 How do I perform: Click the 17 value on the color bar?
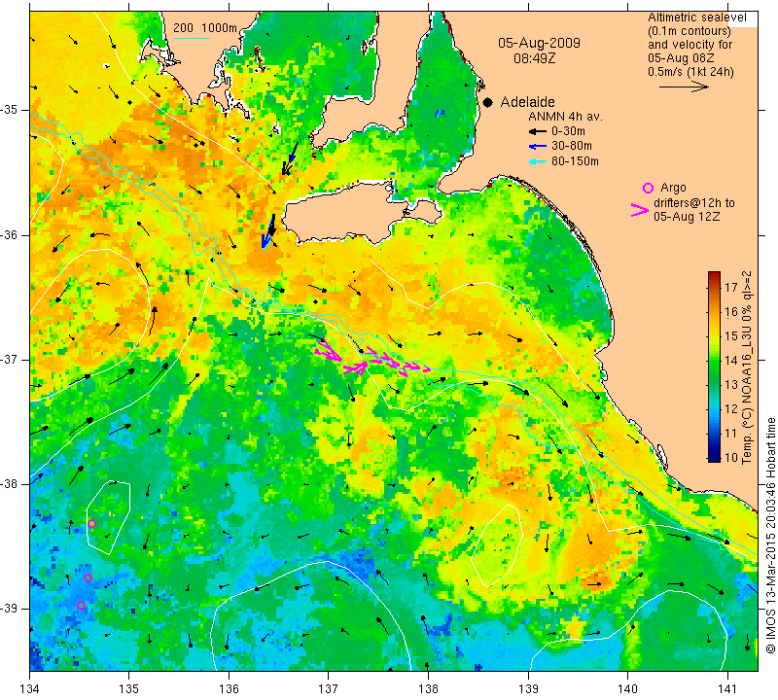(x=731, y=287)
